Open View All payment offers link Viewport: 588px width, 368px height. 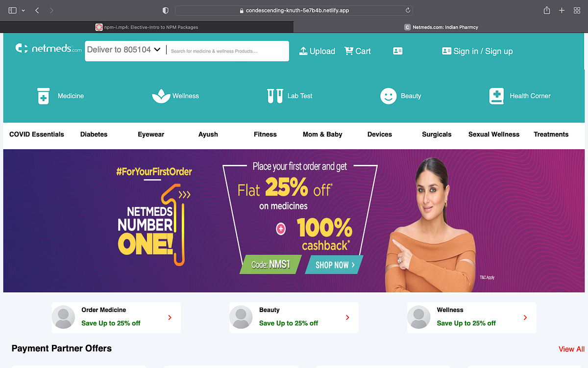[571, 349]
